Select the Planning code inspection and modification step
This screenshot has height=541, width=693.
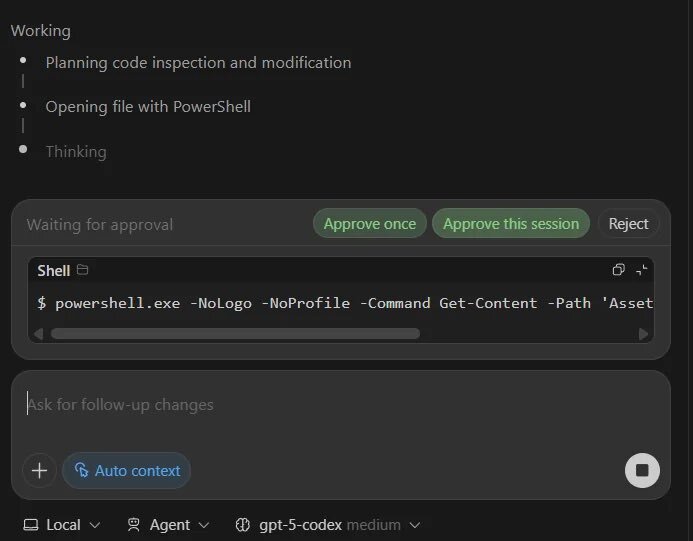pyautogui.click(x=198, y=62)
